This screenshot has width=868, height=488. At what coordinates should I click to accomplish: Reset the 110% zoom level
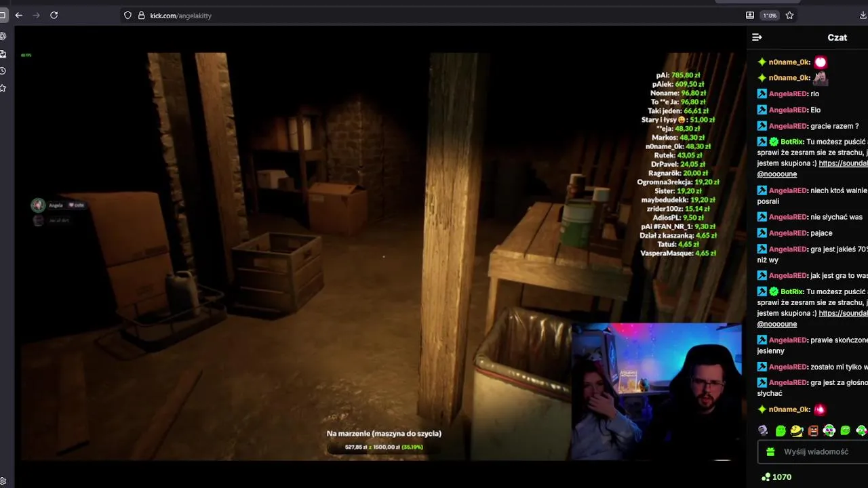click(x=770, y=15)
